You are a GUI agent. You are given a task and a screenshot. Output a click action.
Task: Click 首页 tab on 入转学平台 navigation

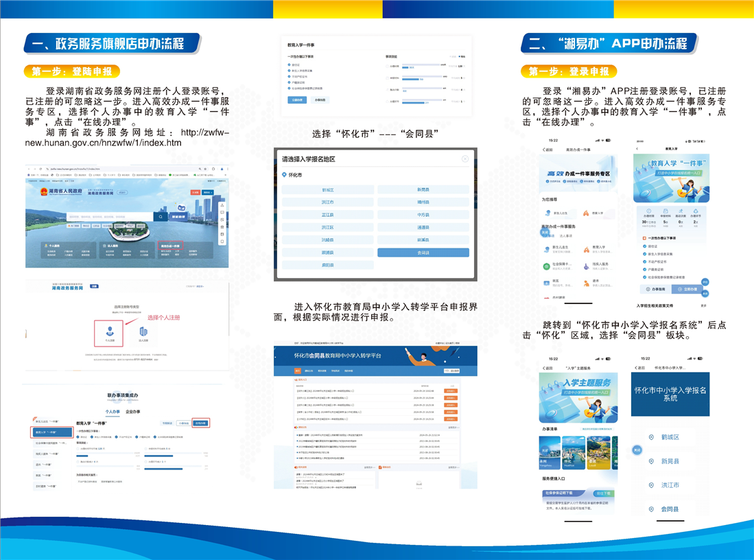tap(298, 371)
